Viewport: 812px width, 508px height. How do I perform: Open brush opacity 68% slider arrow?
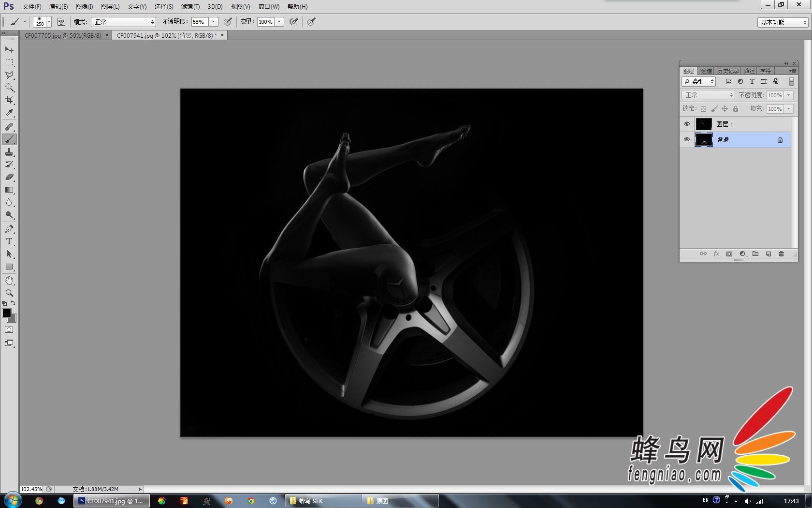(x=214, y=22)
